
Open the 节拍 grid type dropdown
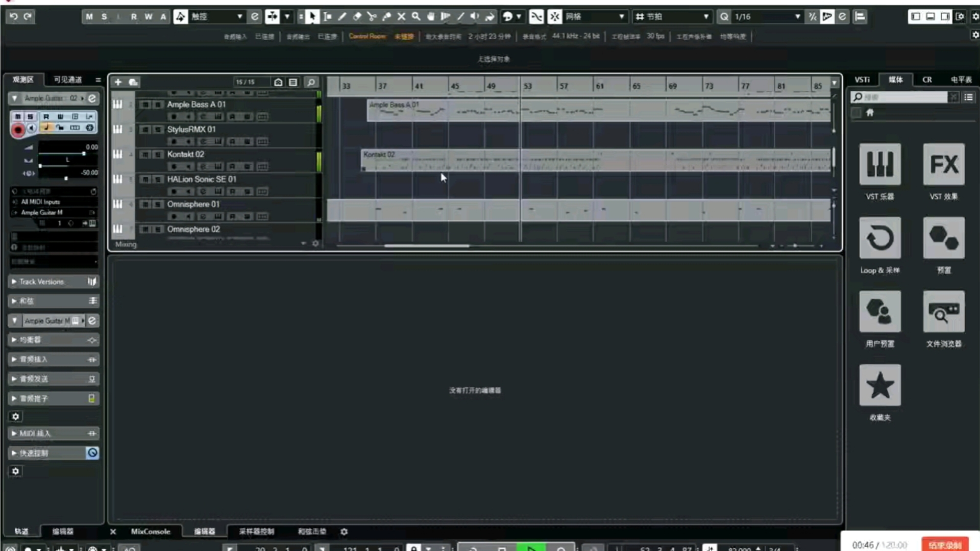pyautogui.click(x=673, y=17)
